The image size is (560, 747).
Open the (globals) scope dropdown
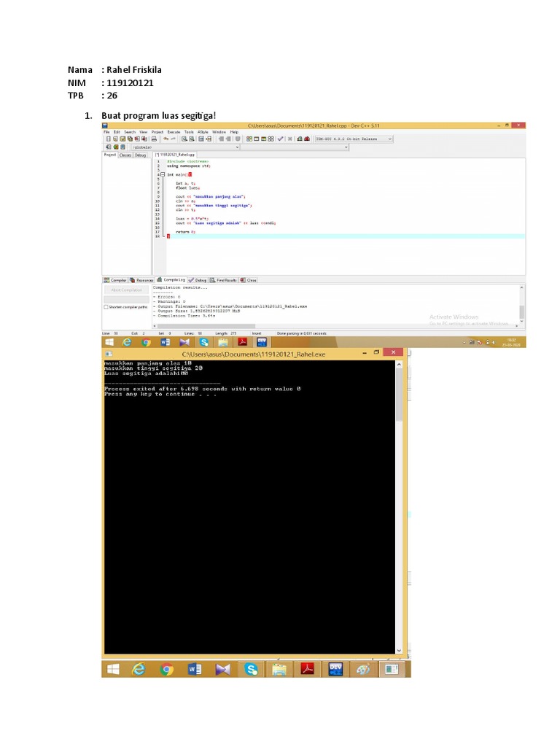pyautogui.click(x=185, y=147)
